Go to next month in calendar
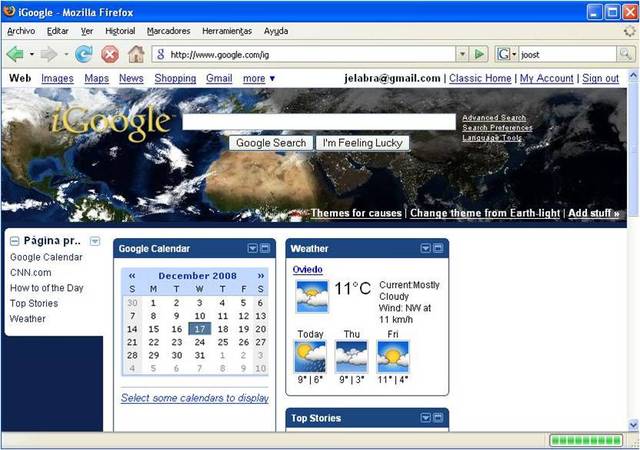Viewport: 640px width, 450px height. 261,276
